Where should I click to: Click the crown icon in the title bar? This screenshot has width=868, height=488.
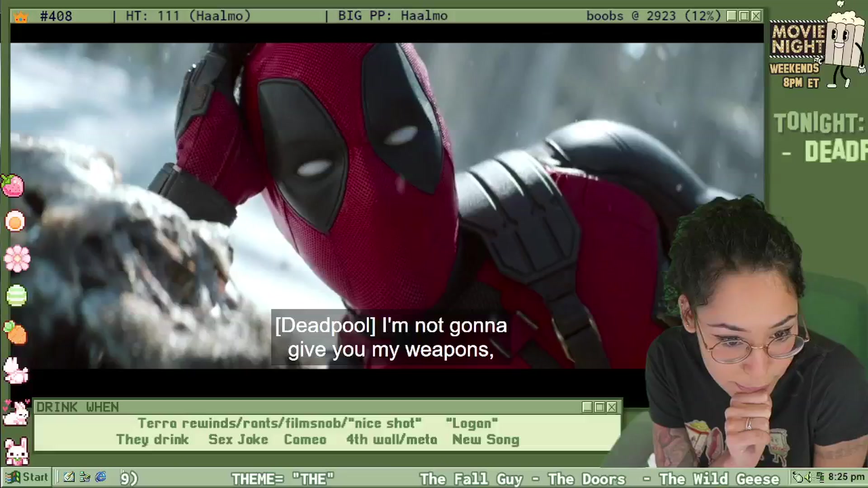[21, 17]
